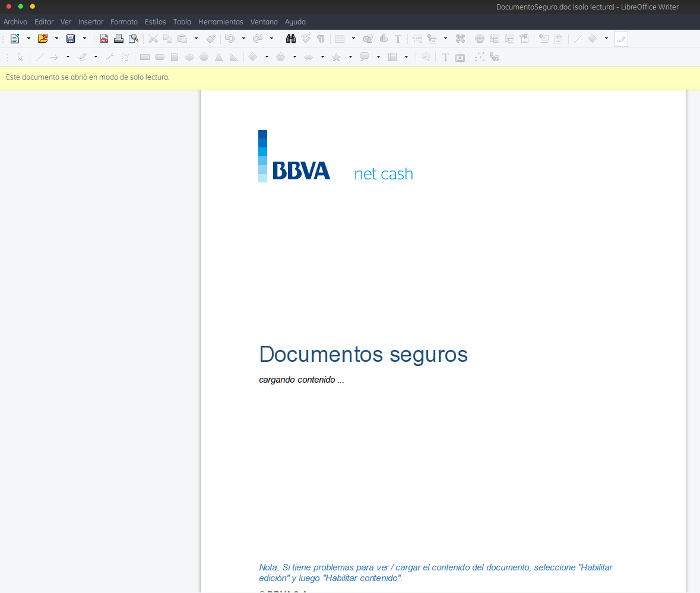
Task: Expand the Undo history dropdown arrow
Action: pyautogui.click(x=243, y=39)
